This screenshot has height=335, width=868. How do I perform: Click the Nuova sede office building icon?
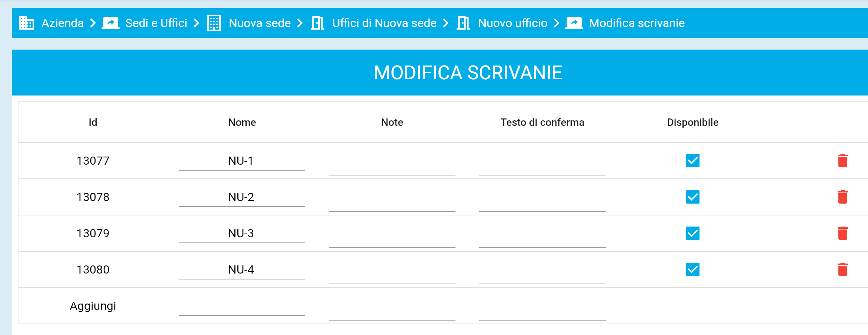214,23
